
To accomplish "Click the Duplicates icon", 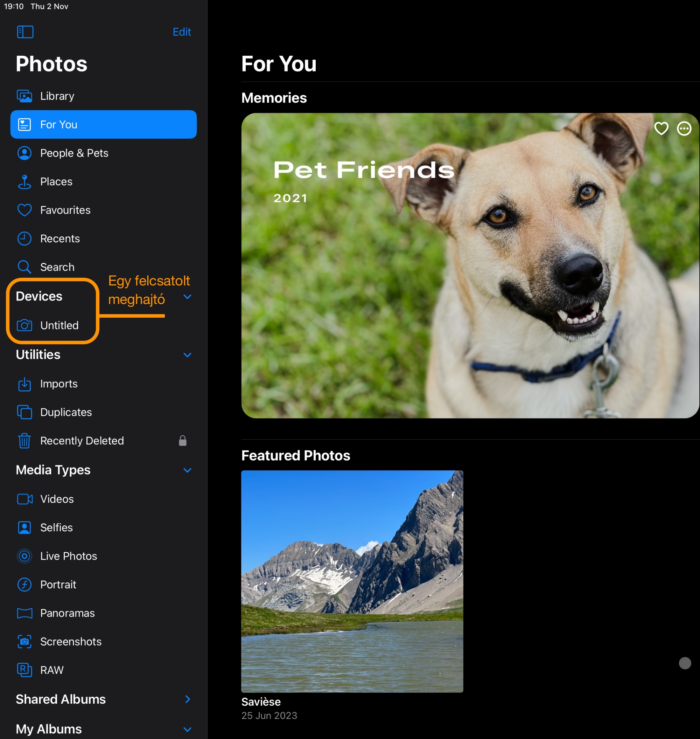I will point(24,412).
